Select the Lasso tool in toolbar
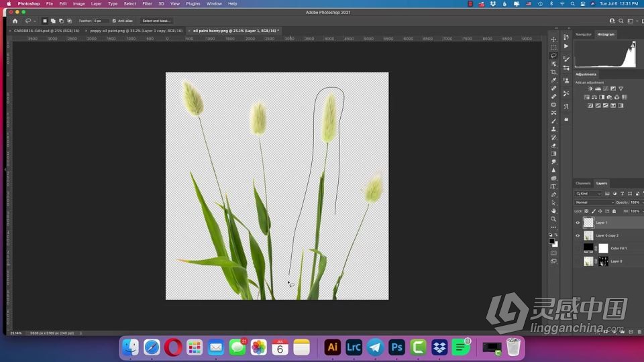Image resolution: width=644 pixels, height=362 pixels. [x=553, y=56]
